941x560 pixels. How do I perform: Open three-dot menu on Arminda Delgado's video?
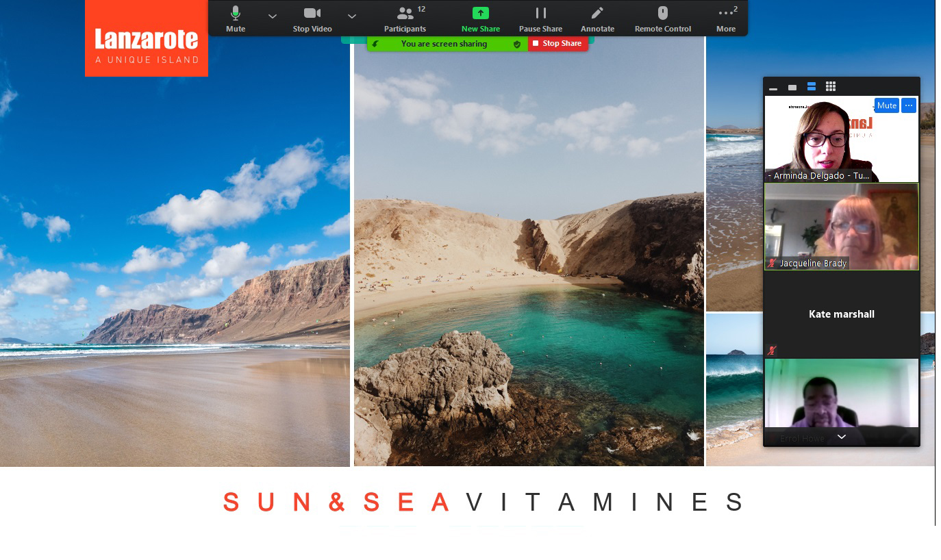(908, 105)
